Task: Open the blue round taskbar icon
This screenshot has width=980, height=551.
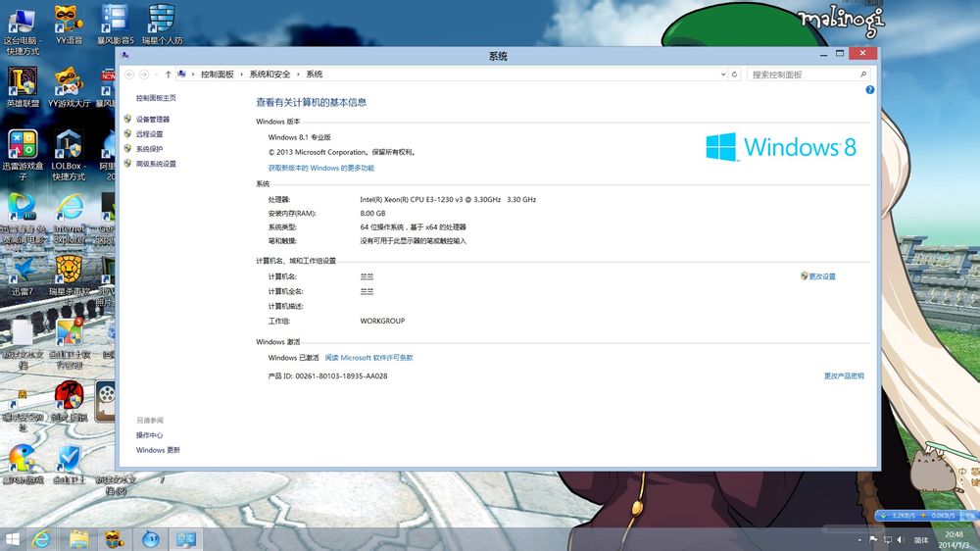Action: [x=151, y=539]
